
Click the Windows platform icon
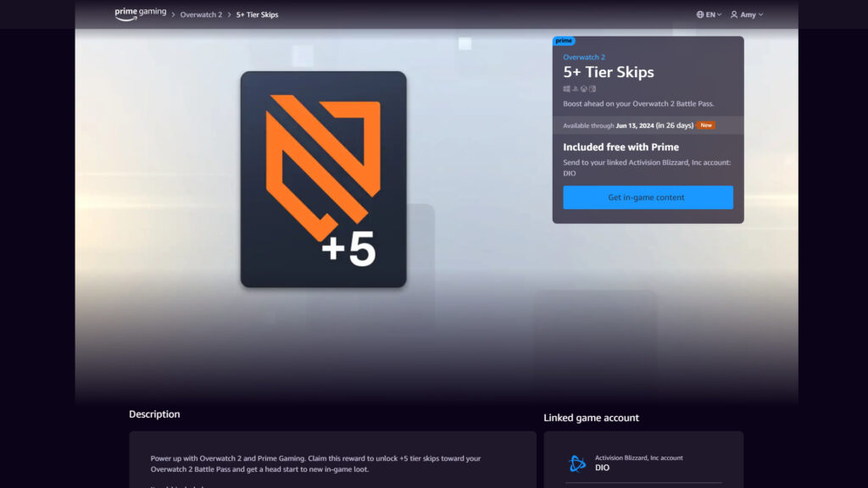pos(567,89)
